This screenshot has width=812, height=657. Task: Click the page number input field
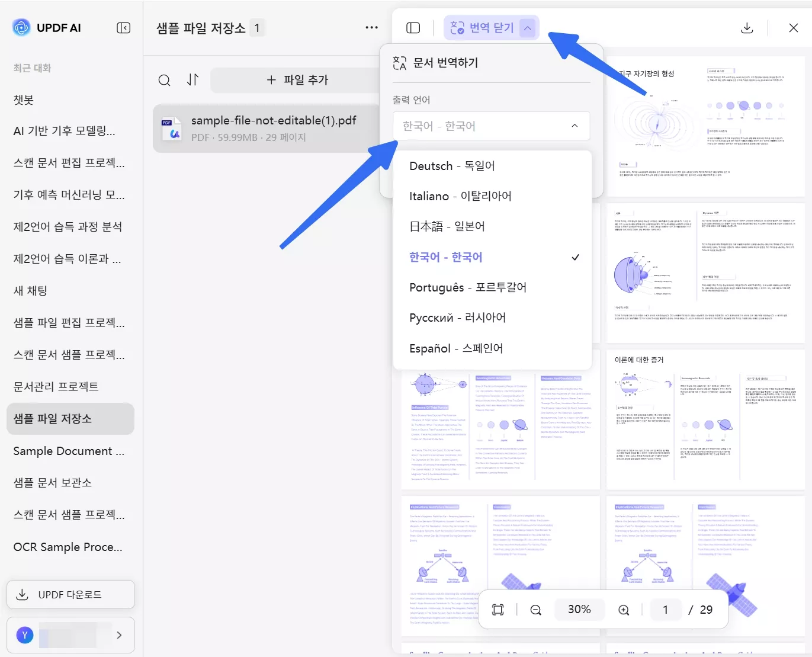pos(666,609)
